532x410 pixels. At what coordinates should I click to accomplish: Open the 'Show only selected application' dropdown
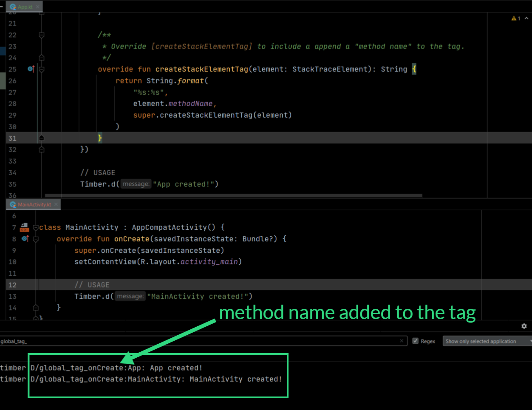tap(487, 341)
